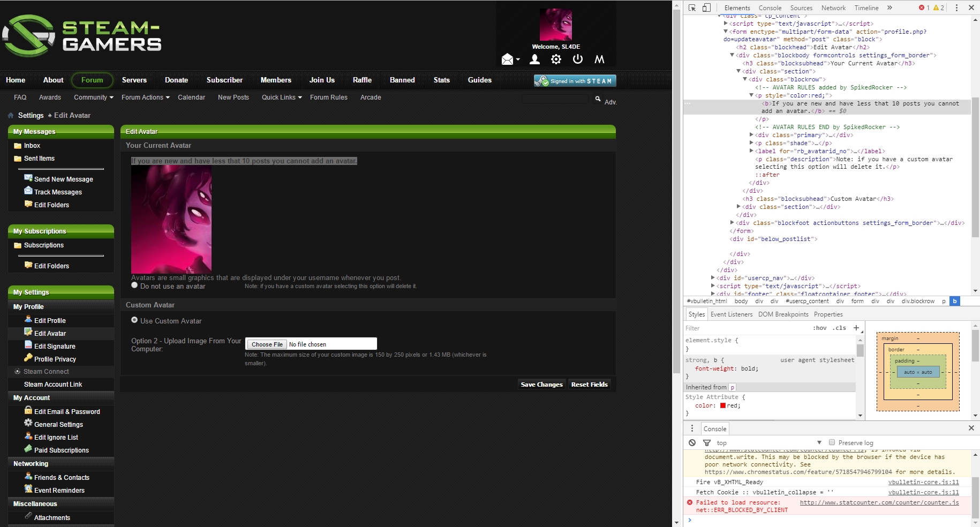Expand the div class="primary" node

click(751, 135)
